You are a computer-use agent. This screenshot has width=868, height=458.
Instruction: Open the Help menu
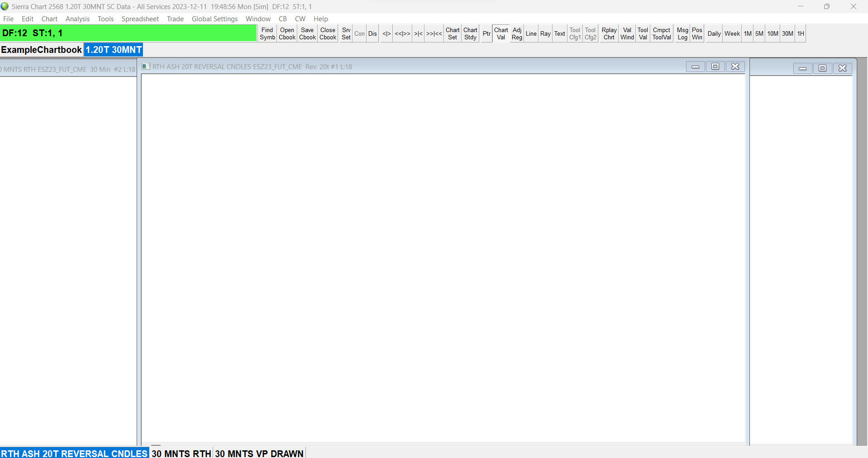click(x=321, y=19)
